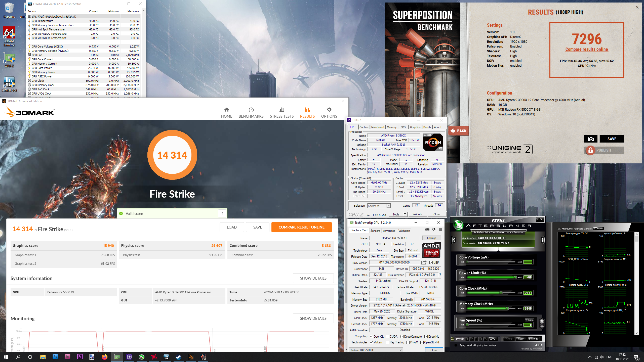Open GPU selection dropdown in GPU-Z
Screen dimensions: 644x362
[x=376, y=350]
